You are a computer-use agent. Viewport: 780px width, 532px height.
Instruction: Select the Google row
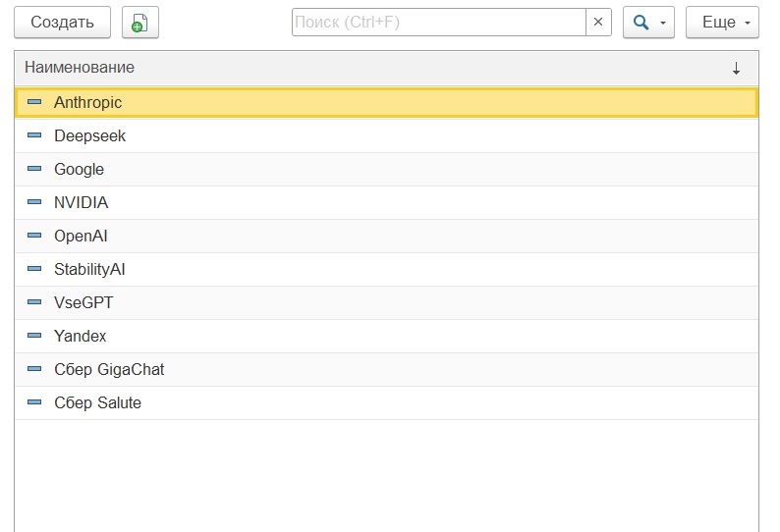click(386, 169)
